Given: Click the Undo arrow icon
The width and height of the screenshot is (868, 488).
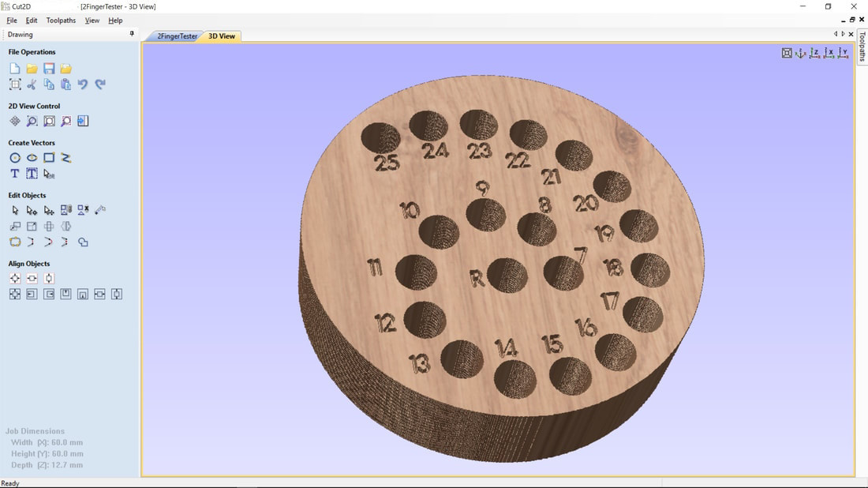Looking at the screenshot, I should coord(83,84).
